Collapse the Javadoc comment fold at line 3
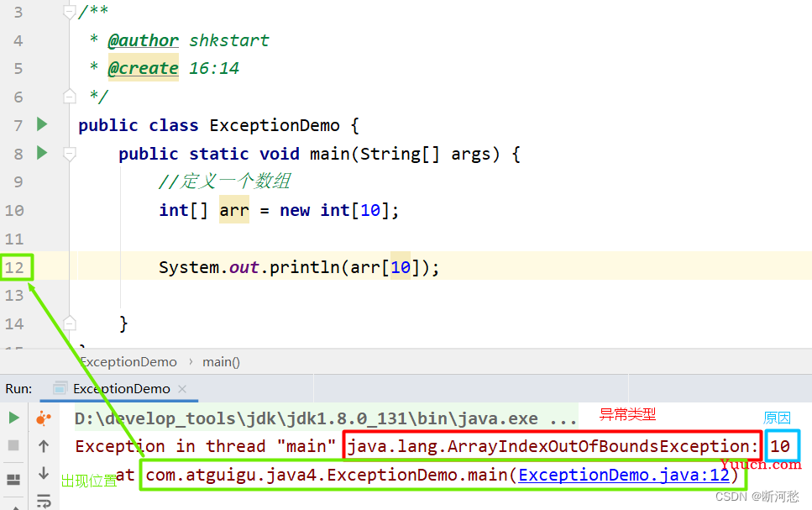The width and height of the screenshot is (812, 510). click(x=70, y=12)
